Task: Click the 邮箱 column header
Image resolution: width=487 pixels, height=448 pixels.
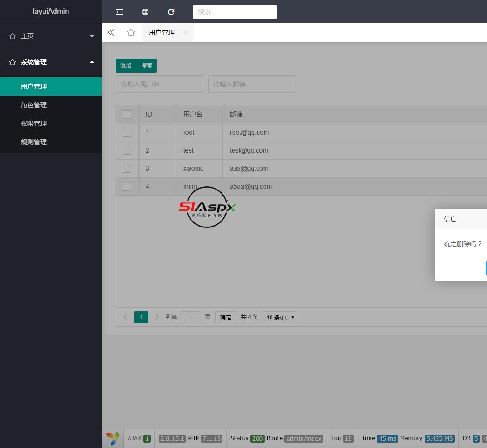Action: point(236,114)
